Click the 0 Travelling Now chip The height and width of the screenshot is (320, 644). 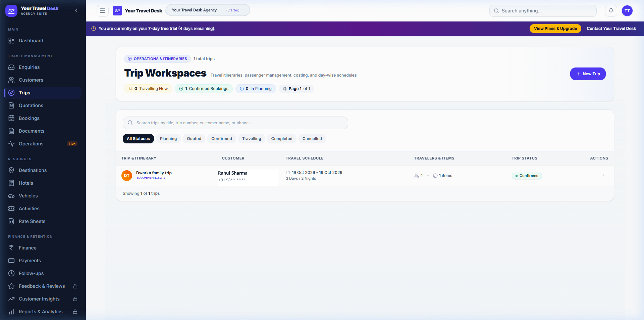(148, 89)
